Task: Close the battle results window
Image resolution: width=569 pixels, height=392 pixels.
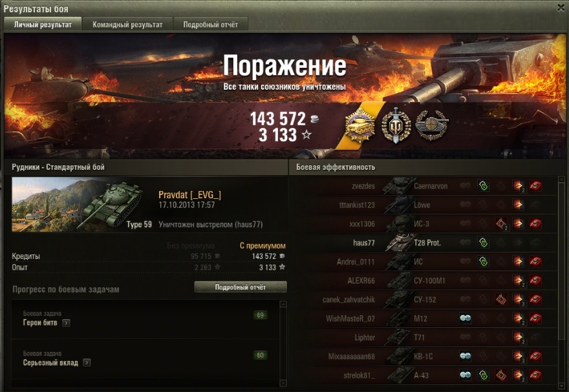Action: coord(561,8)
